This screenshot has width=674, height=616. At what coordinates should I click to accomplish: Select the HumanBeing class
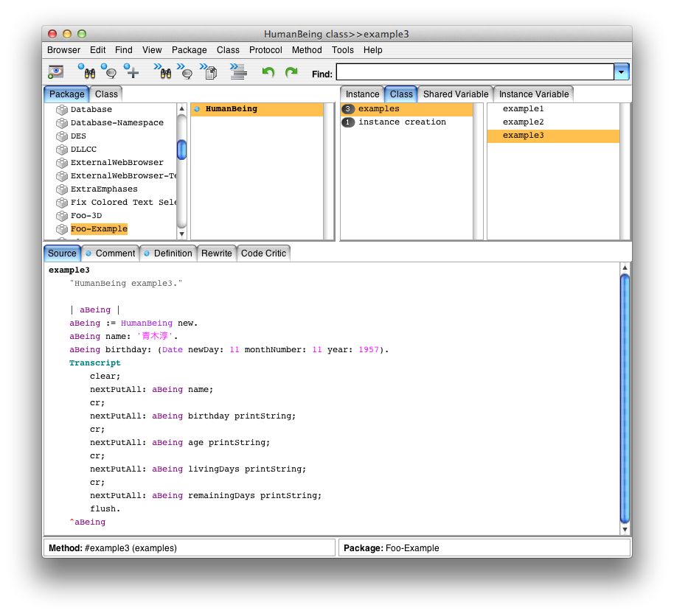point(257,109)
